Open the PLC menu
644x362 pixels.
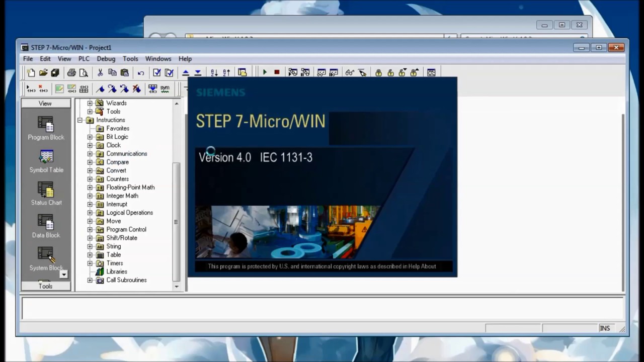click(84, 59)
